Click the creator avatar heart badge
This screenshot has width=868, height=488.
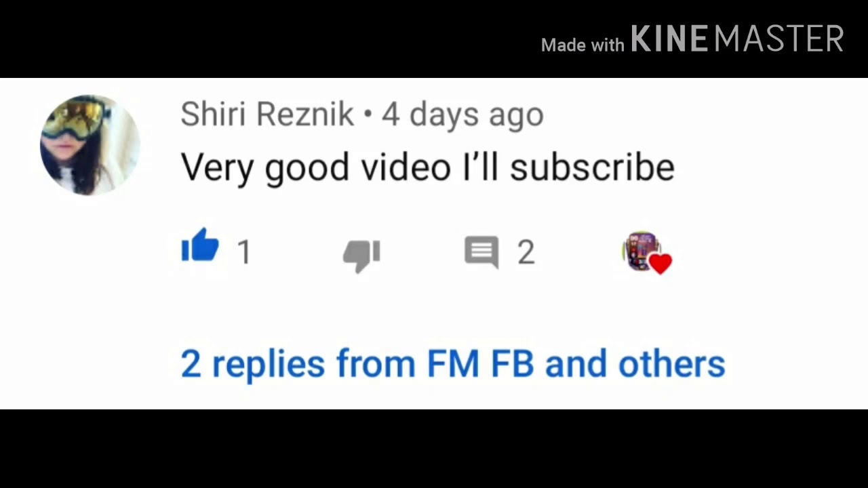[x=647, y=252]
